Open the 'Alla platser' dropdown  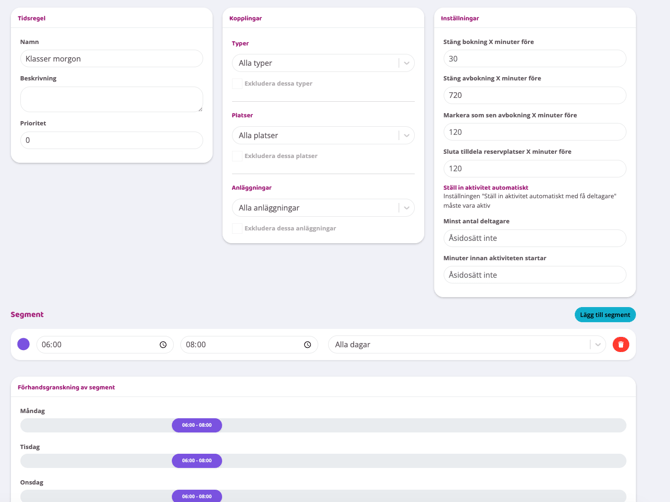click(x=406, y=135)
